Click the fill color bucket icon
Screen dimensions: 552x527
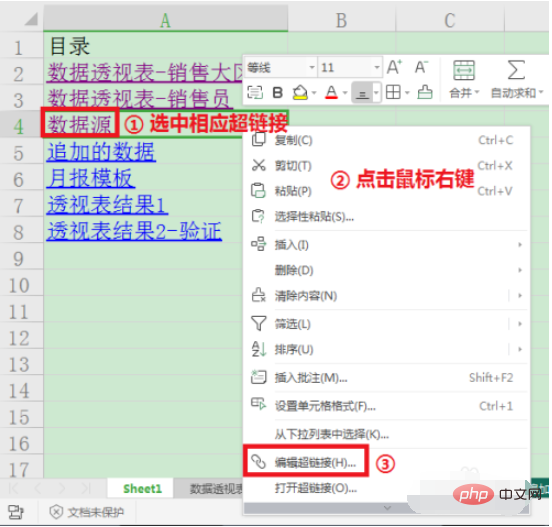[x=300, y=93]
